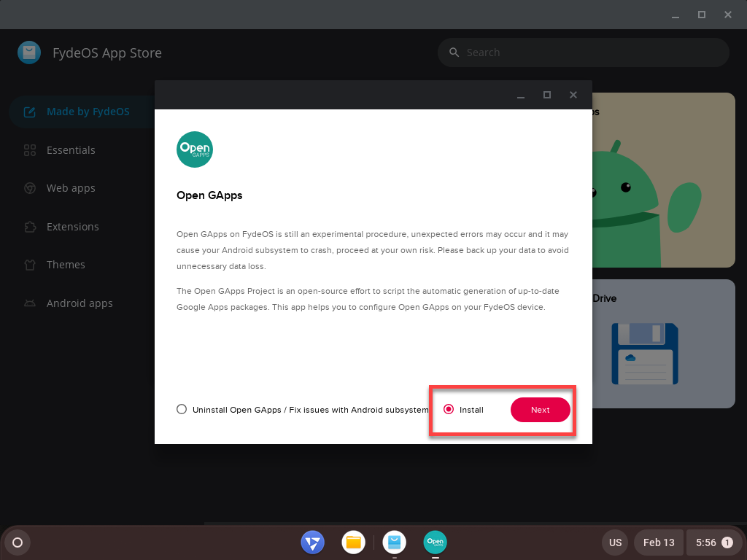Open the 5:56 status tray clock
This screenshot has height=560, width=747.
pyautogui.click(x=713, y=542)
